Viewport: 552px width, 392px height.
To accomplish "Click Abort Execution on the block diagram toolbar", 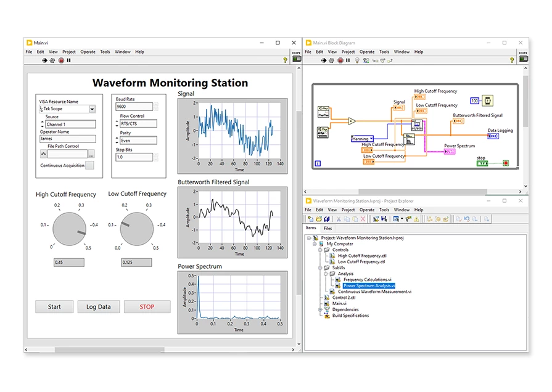I will tap(340, 61).
